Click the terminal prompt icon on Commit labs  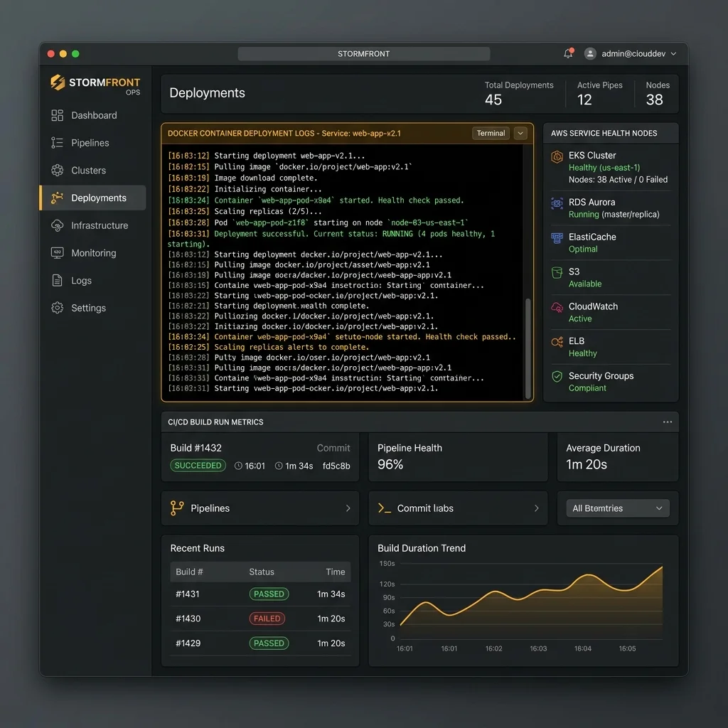coord(385,508)
